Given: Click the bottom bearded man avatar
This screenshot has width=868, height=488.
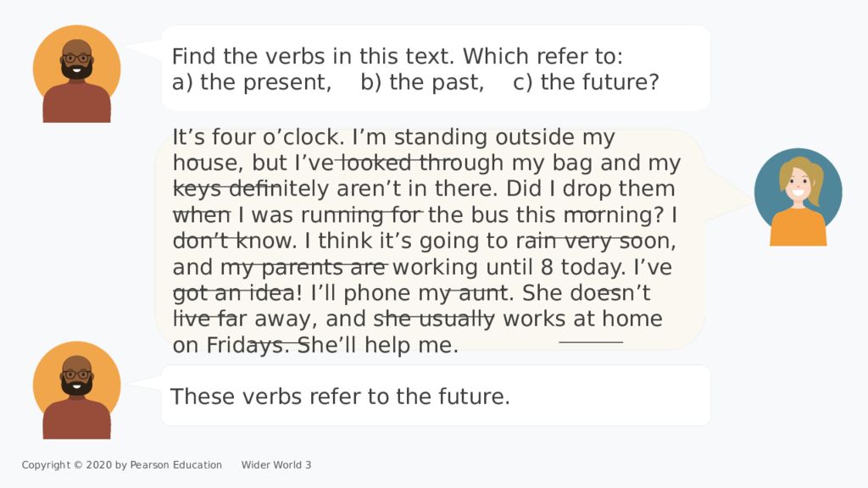Looking at the screenshot, I should tap(76, 390).
